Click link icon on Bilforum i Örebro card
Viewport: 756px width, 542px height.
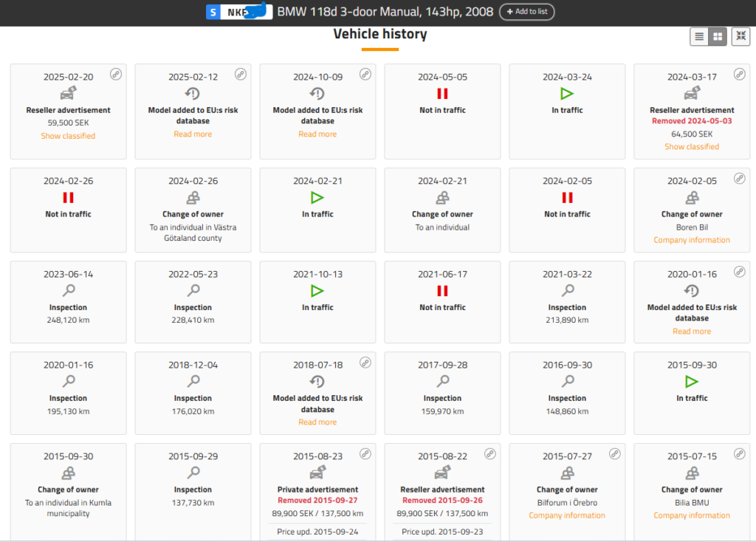(x=615, y=453)
